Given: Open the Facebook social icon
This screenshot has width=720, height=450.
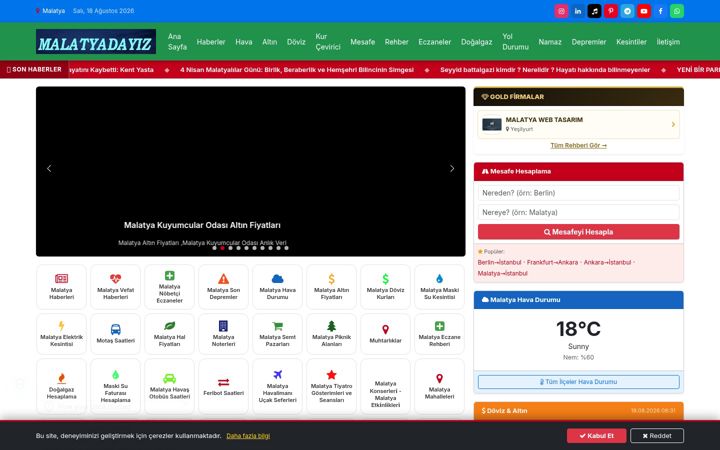Looking at the screenshot, I should 660,11.
